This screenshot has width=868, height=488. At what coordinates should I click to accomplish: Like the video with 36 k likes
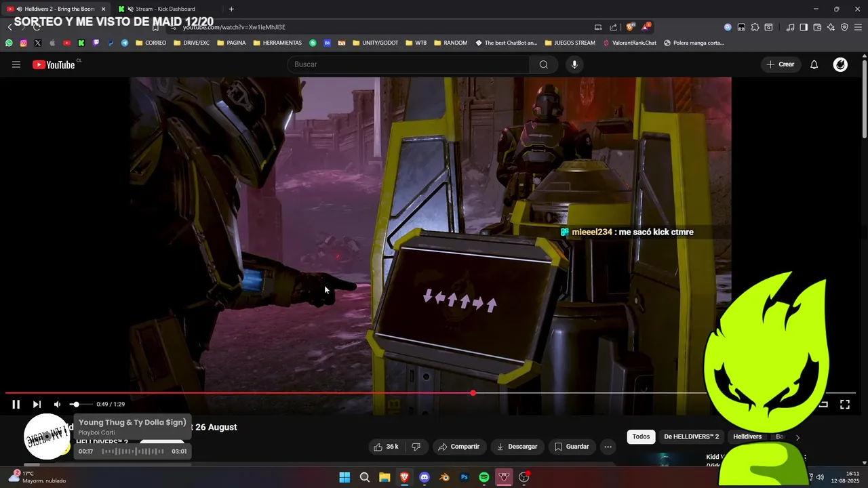[387, 447]
